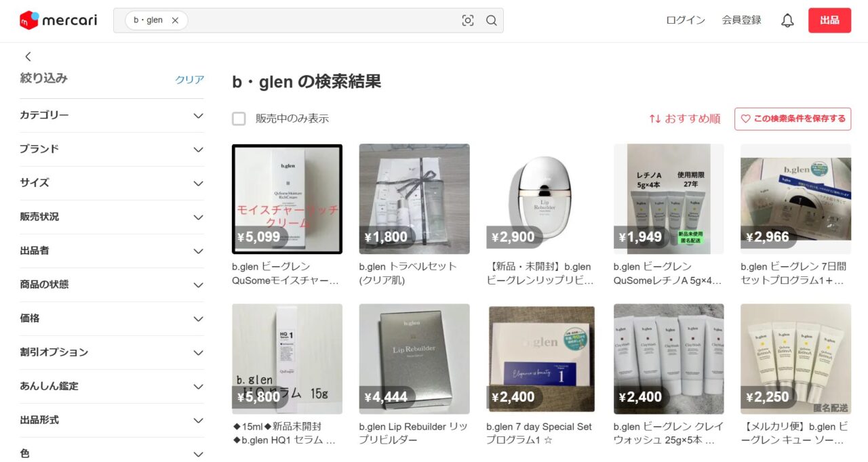868x462 pixels.
Task: Click the red 出品 button
Action: (829, 20)
